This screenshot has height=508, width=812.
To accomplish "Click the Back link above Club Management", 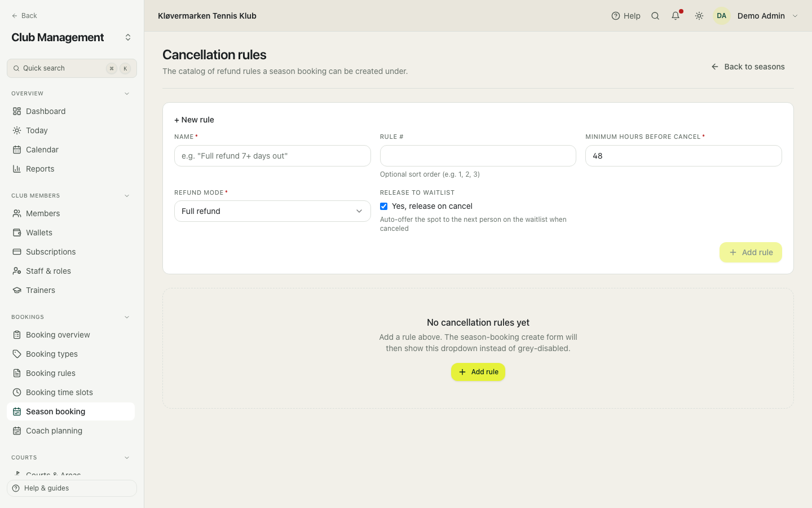I will point(24,16).
